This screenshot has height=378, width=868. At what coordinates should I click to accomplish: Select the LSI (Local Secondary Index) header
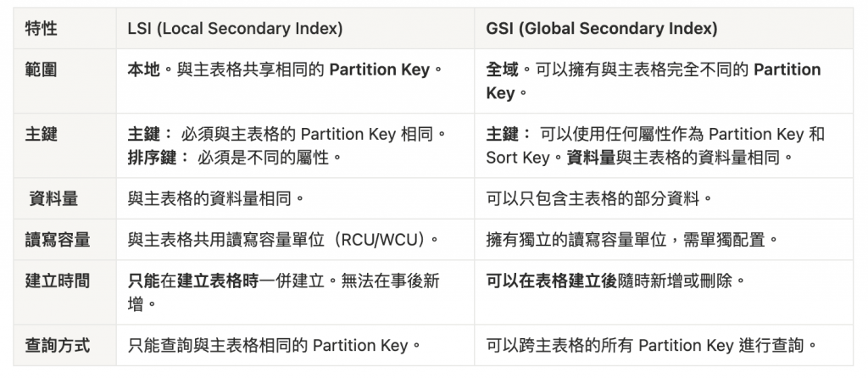tap(295, 28)
